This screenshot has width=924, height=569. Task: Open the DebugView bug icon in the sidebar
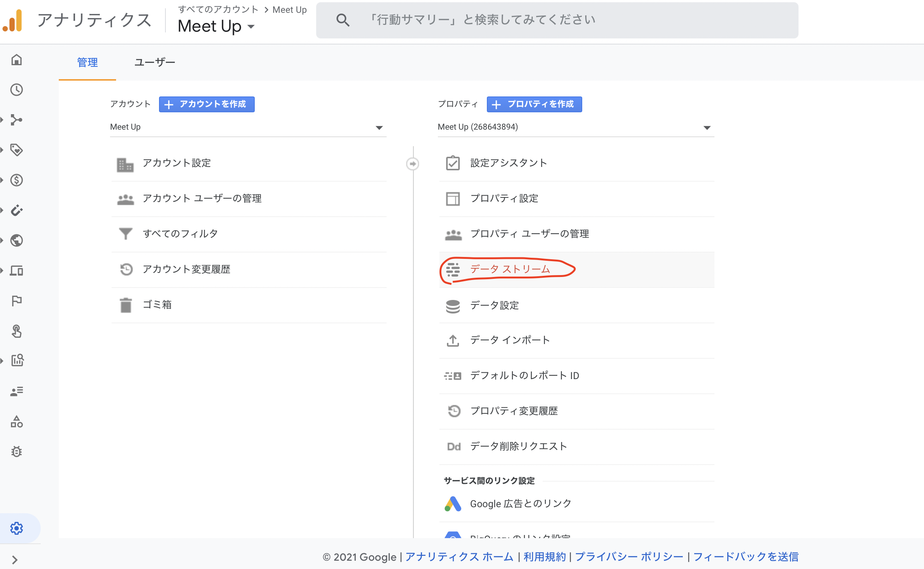click(17, 451)
